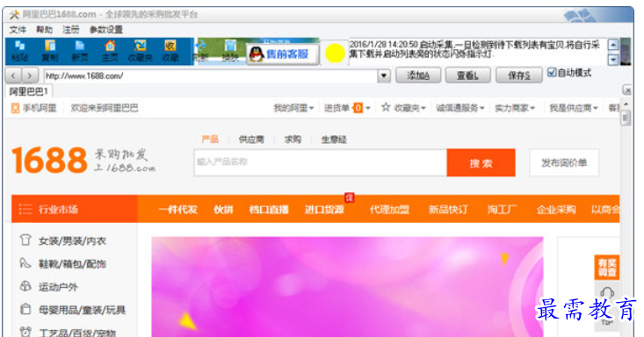Open the 注册 menu
Viewport: 644px width, 337px height.
[x=70, y=30]
